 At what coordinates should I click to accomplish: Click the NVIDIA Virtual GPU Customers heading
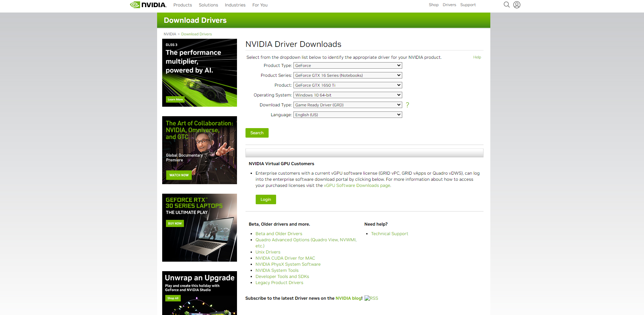click(282, 164)
